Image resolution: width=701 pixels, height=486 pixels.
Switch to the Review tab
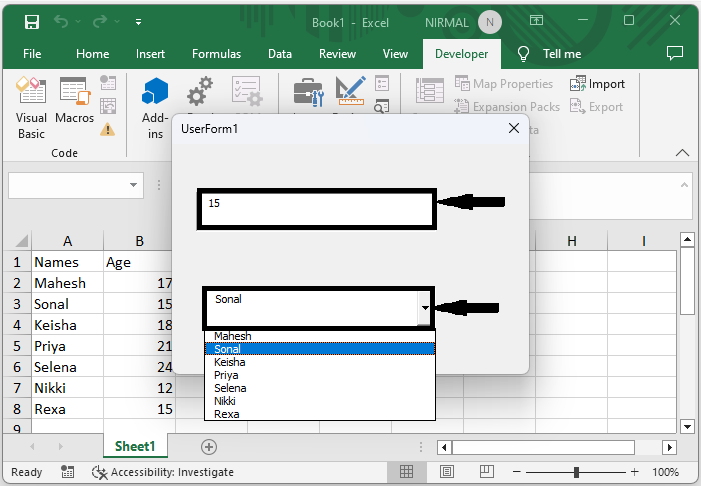pos(338,54)
